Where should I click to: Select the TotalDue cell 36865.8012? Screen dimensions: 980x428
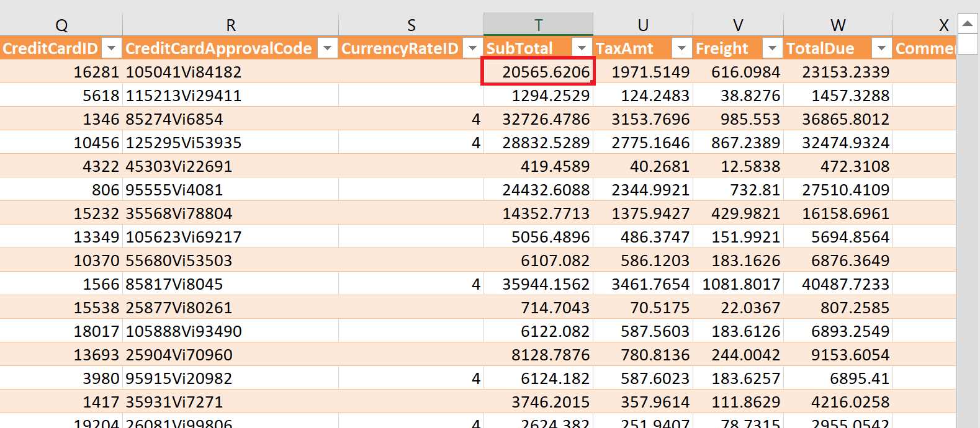click(838, 118)
